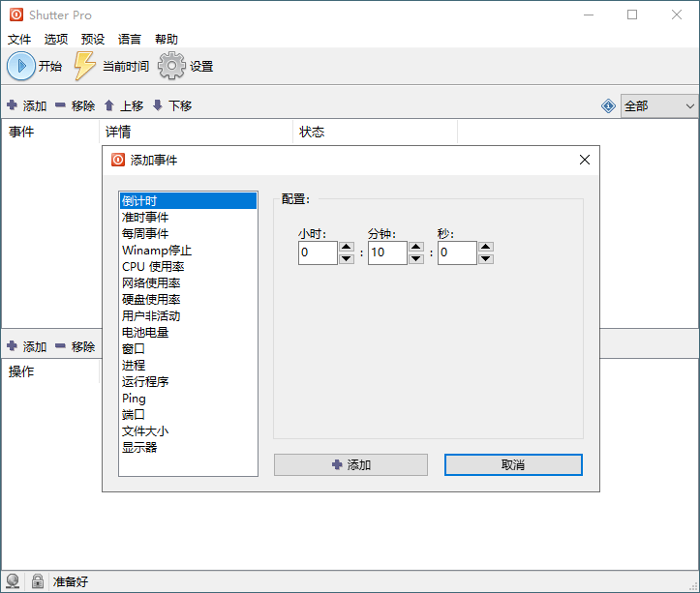Image resolution: width=700 pixels, height=593 pixels.
Task: Click the lock icon in status bar
Action: point(37,581)
